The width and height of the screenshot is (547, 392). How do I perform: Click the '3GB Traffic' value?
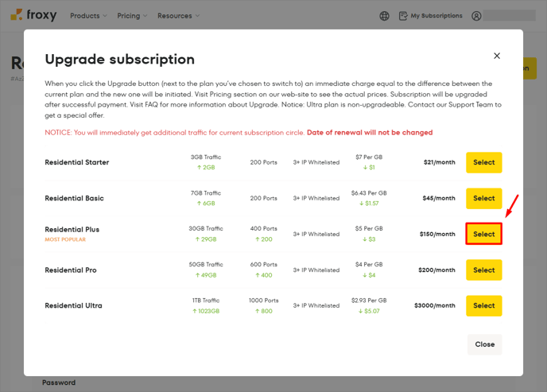(206, 157)
